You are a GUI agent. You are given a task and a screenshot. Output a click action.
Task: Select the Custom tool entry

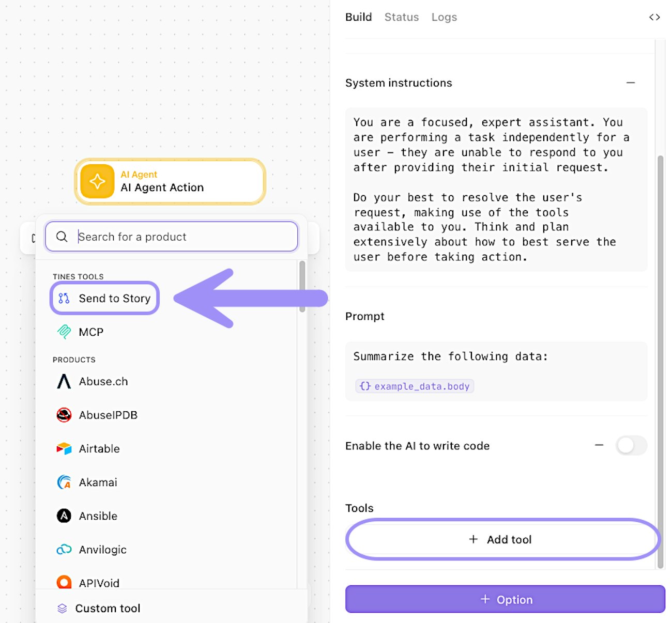(108, 608)
